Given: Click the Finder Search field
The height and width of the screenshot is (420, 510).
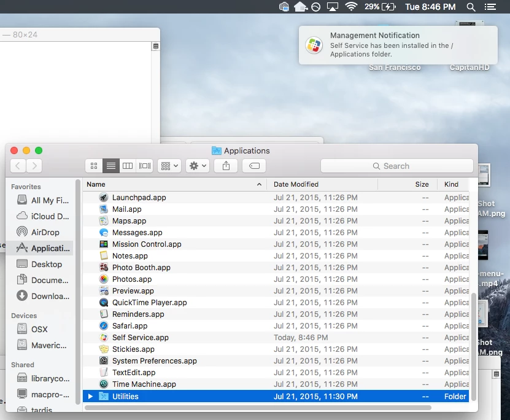Looking at the screenshot, I should (397, 166).
